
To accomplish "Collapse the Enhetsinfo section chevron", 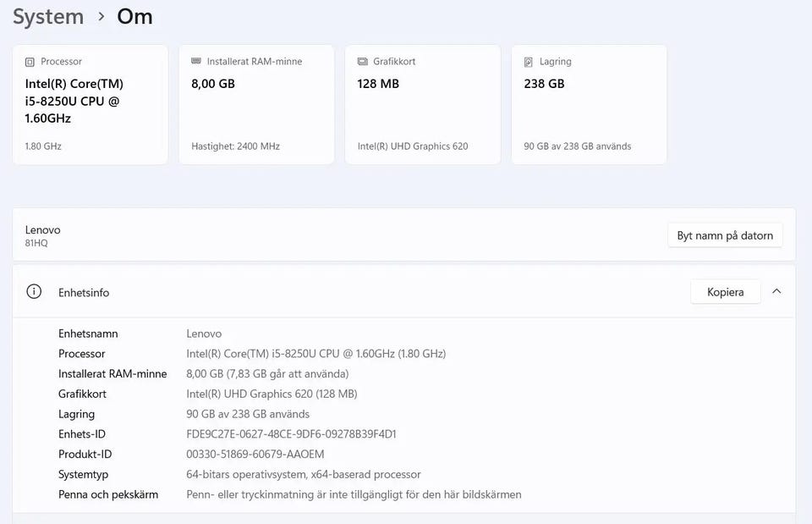I will tap(776, 291).
